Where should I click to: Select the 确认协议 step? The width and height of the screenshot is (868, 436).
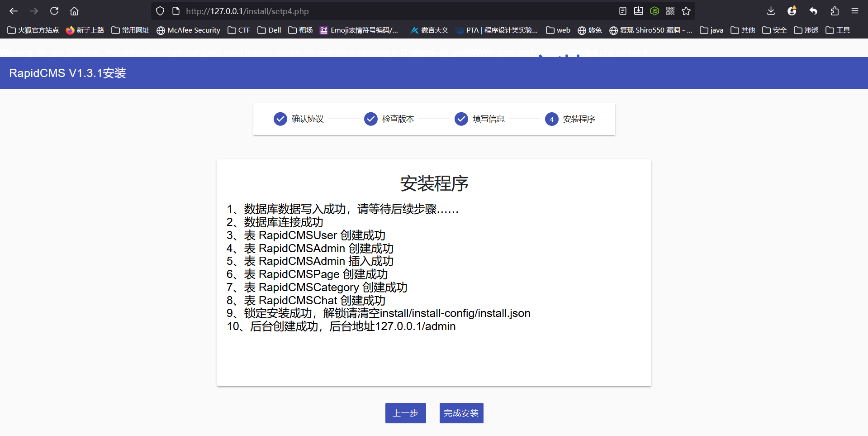click(x=299, y=119)
